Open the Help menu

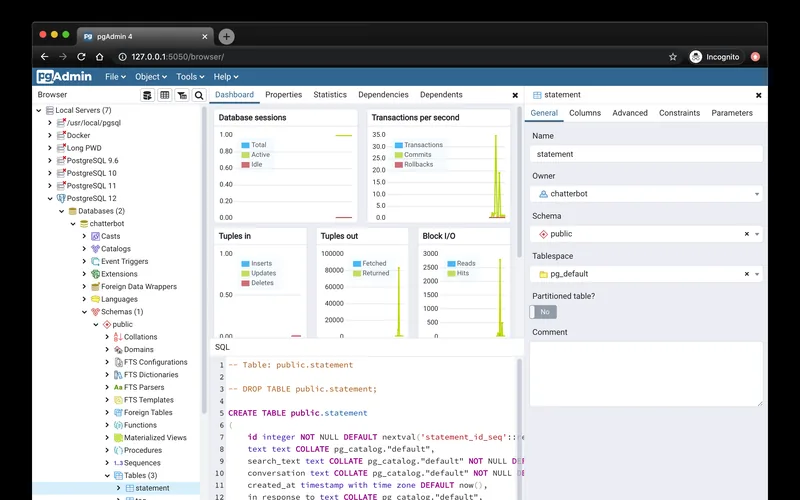tap(226, 77)
